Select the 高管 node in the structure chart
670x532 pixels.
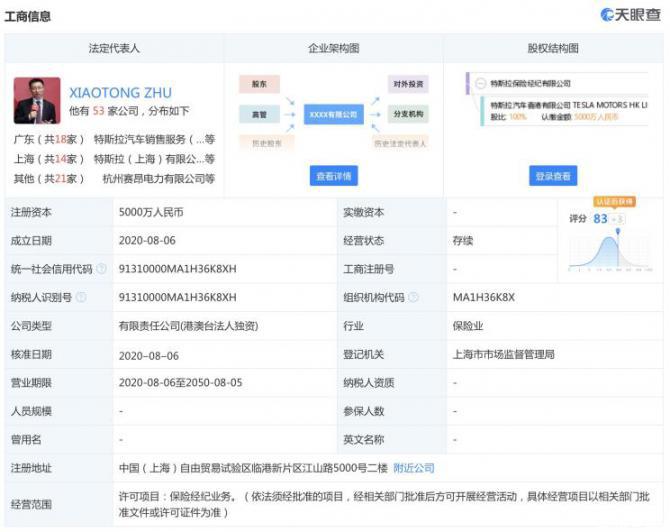259,114
